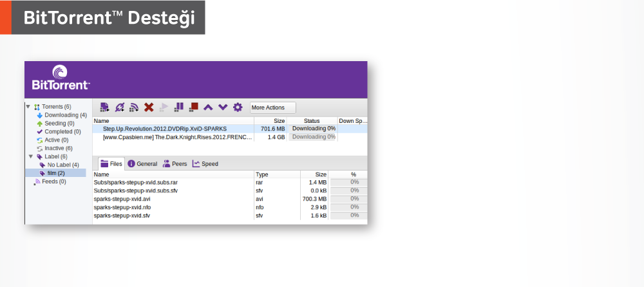Switch to the Files tab
The image size is (644, 287).
point(111,164)
